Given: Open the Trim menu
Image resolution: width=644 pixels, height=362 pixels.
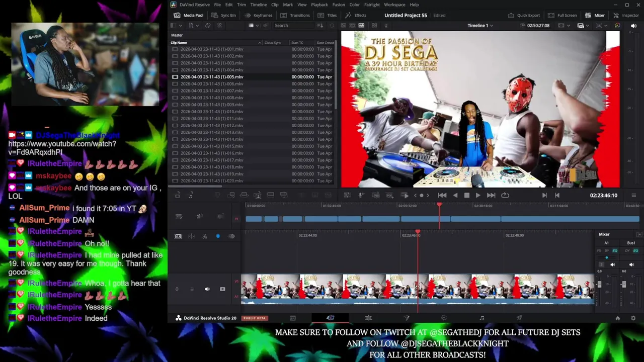Looking at the screenshot, I should coord(242,5).
